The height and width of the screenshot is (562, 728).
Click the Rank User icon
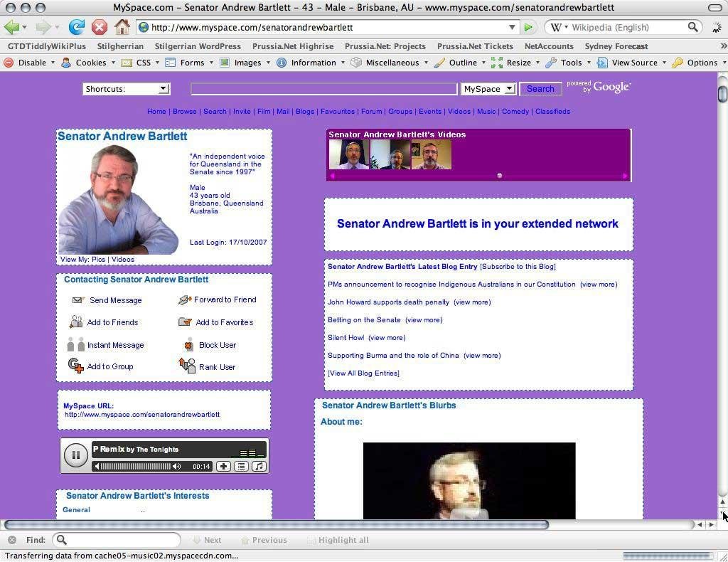[187, 366]
